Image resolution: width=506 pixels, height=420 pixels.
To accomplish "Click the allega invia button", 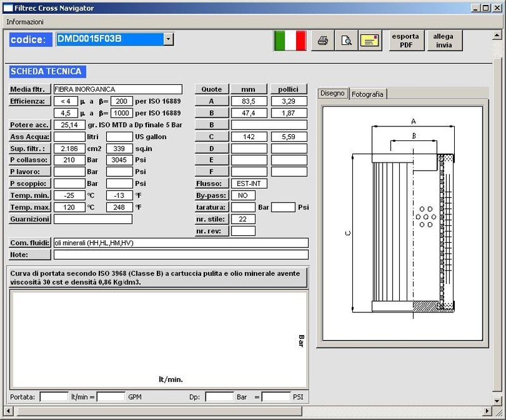I will pyautogui.click(x=444, y=40).
